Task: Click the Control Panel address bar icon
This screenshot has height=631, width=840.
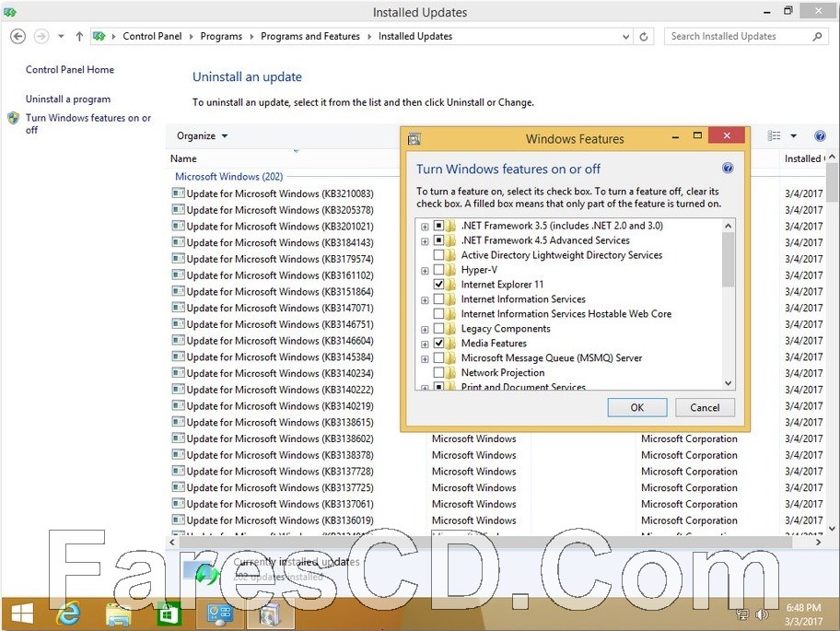Action: coord(99,37)
